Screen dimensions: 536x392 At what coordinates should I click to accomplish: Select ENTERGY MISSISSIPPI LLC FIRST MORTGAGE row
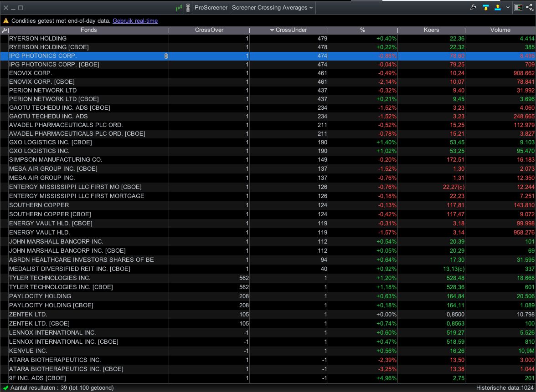268,196
